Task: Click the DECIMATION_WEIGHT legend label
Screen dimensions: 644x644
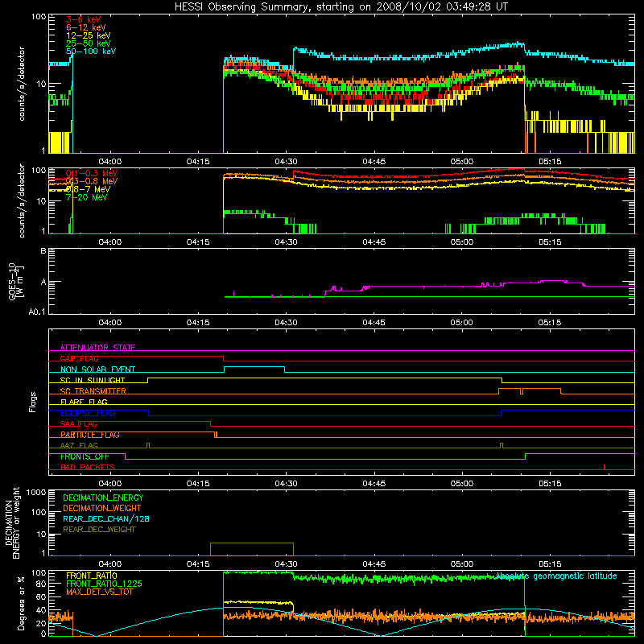Action: pos(102,508)
